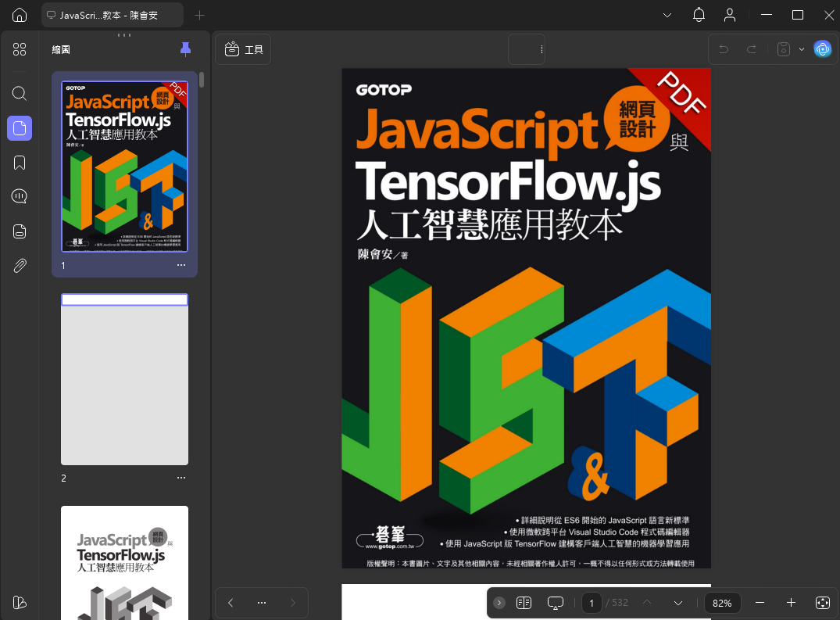The width and height of the screenshot is (840, 620).
Task: Select page 1 thumbnail
Action: tap(125, 166)
